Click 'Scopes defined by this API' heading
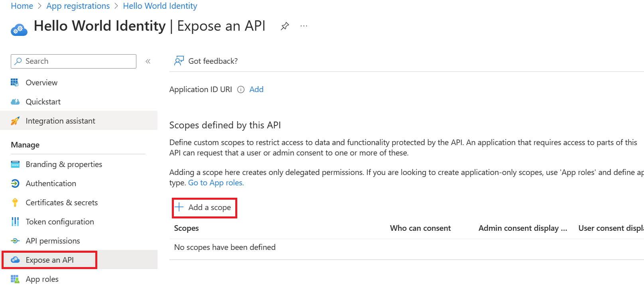Image resolution: width=644 pixels, height=285 pixels. [225, 125]
